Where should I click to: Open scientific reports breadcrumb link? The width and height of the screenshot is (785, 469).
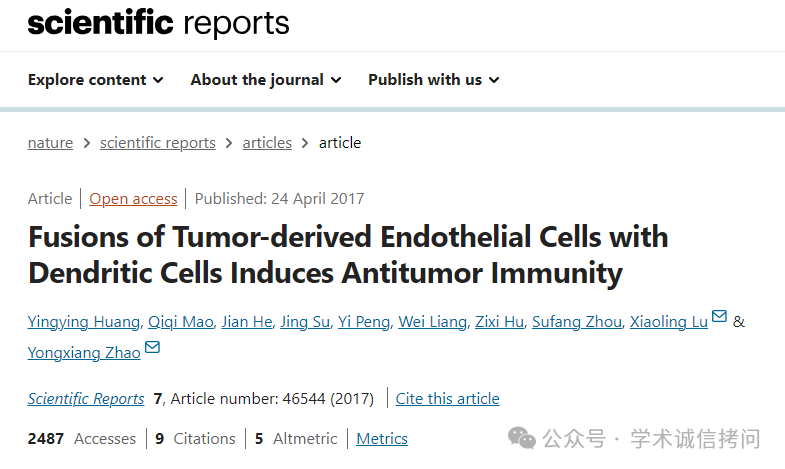pos(158,143)
